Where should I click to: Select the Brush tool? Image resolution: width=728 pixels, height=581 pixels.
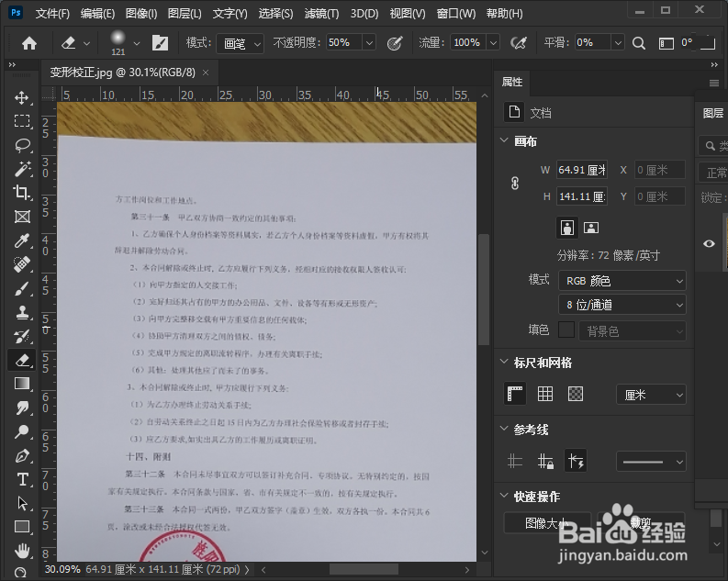tap(21, 288)
